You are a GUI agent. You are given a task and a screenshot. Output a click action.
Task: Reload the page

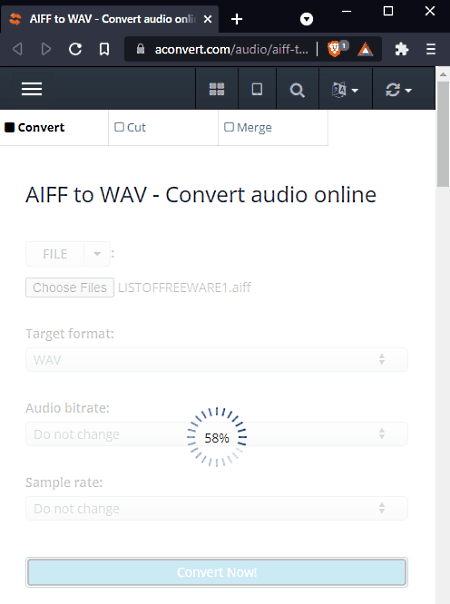75,49
